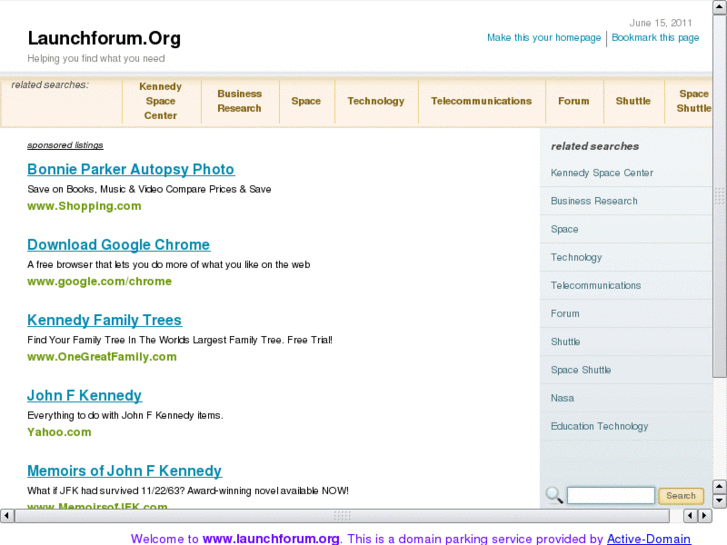Click the horizontal scrollbar thumb
Screen dimensions: 727x545
click(342, 515)
